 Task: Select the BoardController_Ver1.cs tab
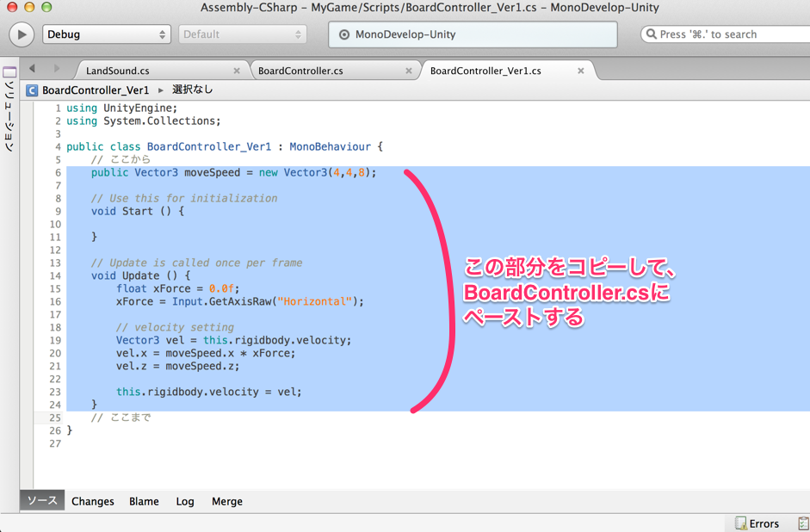[x=485, y=71]
